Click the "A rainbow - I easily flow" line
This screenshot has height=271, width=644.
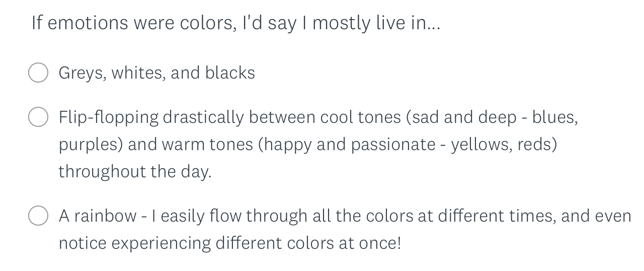pos(345,216)
